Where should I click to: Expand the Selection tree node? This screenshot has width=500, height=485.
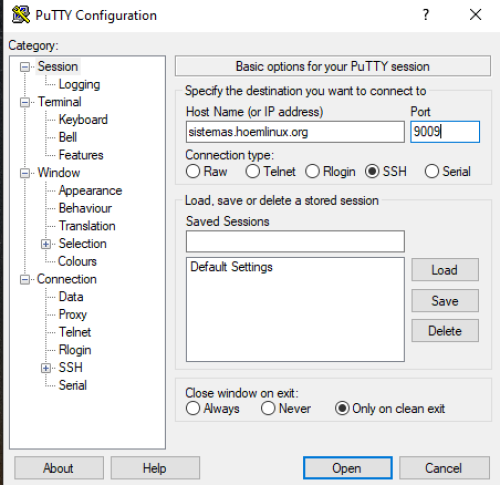(46, 244)
